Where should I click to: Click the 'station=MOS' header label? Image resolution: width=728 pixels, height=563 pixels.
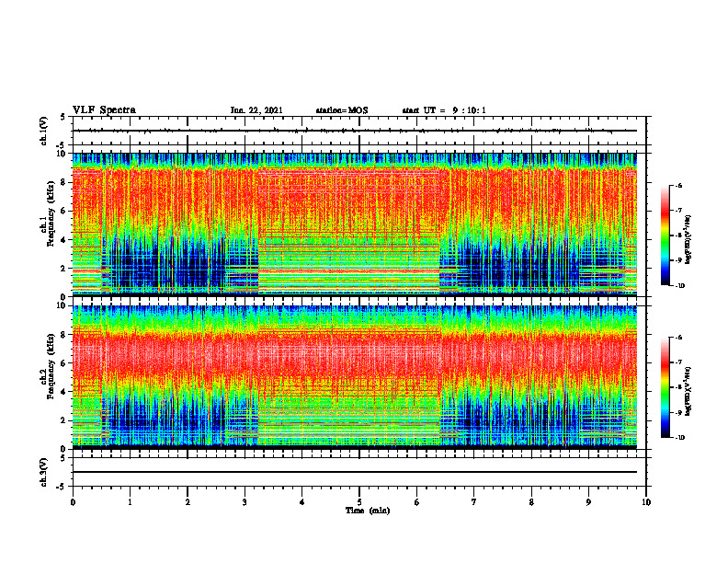[x=342, y=110]
